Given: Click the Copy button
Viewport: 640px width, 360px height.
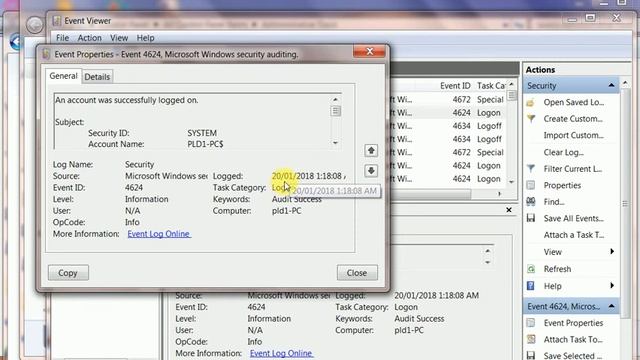Looking at the screenshot, I should (x=68, y=273).
